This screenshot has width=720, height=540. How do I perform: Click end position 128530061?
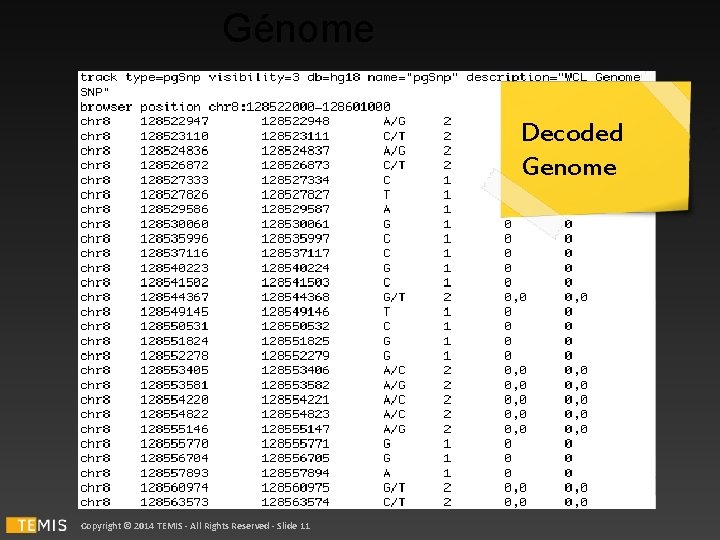point(295,224)
